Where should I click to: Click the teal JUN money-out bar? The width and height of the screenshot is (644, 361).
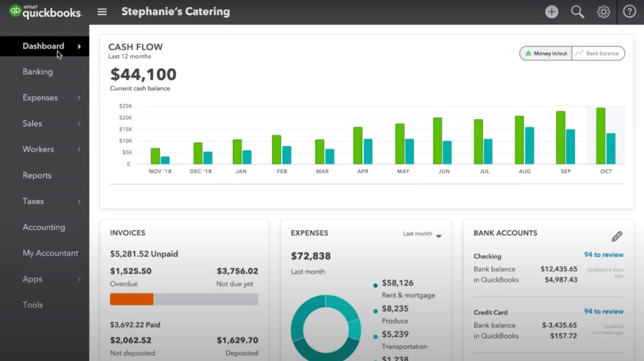(x=447, y=153)
